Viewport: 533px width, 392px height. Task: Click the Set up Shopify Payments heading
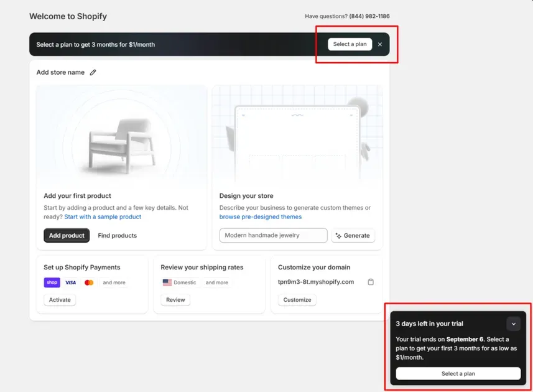(82, 267)
